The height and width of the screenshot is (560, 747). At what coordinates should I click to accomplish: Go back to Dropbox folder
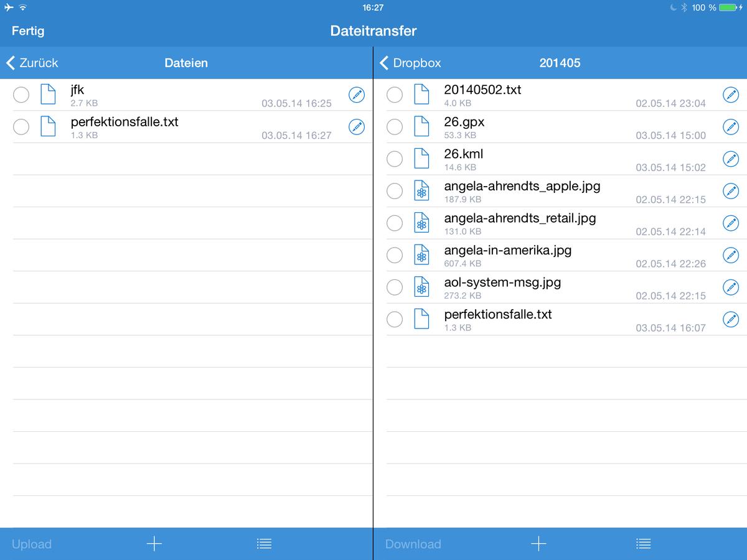[410, 63]
